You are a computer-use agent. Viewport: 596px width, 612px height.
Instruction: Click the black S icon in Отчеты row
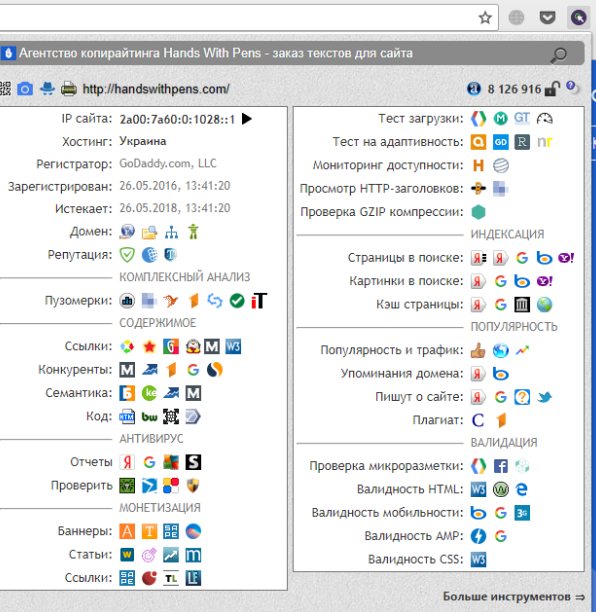point(193,462)
